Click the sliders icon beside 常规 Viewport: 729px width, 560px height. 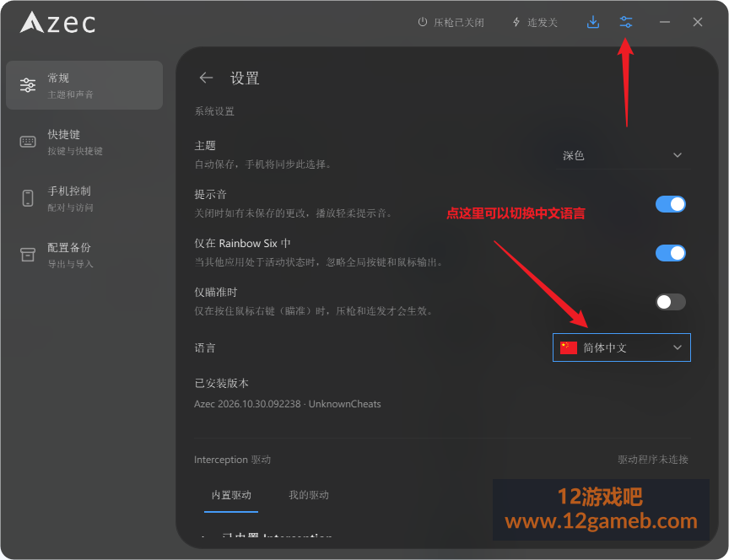pyautogui.click(x=28, y=85)
